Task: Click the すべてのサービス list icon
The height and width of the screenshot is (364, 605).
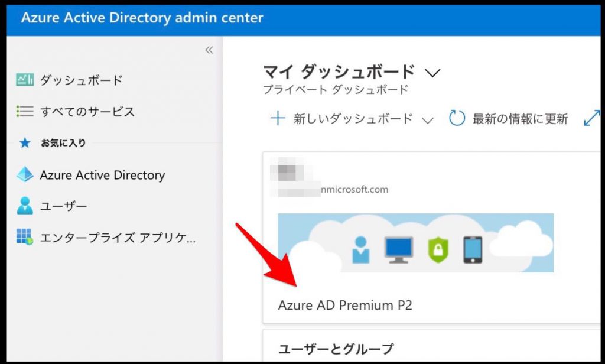Action: [25, 111]
